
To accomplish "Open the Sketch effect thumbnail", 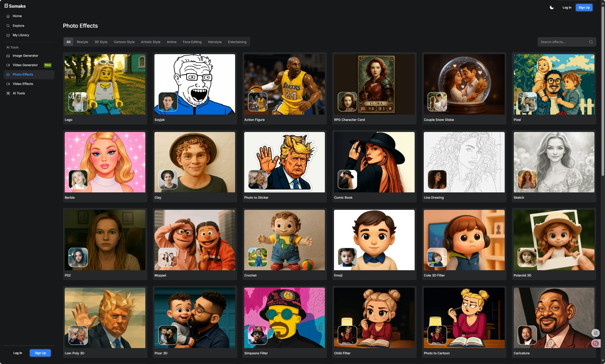I will (554, 162).
